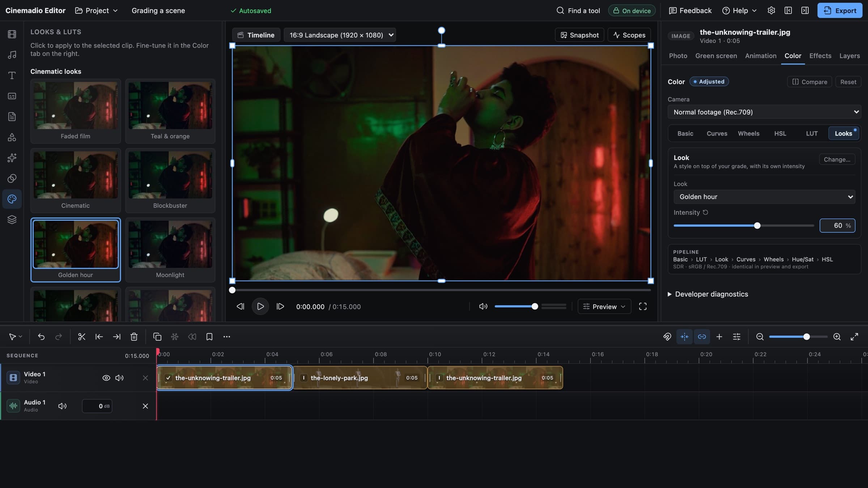Click the freeze frame snowflake icon

(x=175, y=337)
